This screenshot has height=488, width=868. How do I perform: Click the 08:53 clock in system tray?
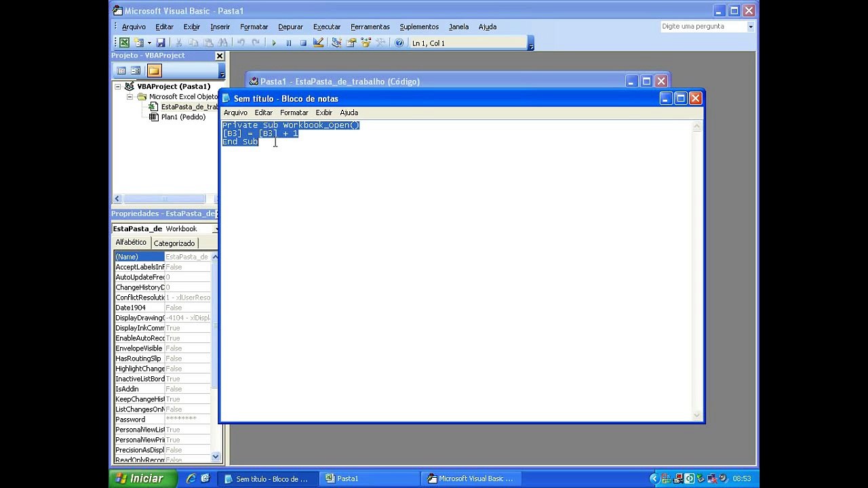point(742,479)
